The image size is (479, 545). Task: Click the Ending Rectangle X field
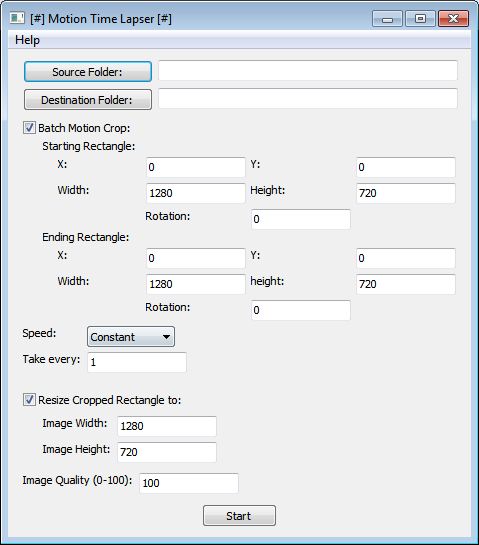[196, 258]
